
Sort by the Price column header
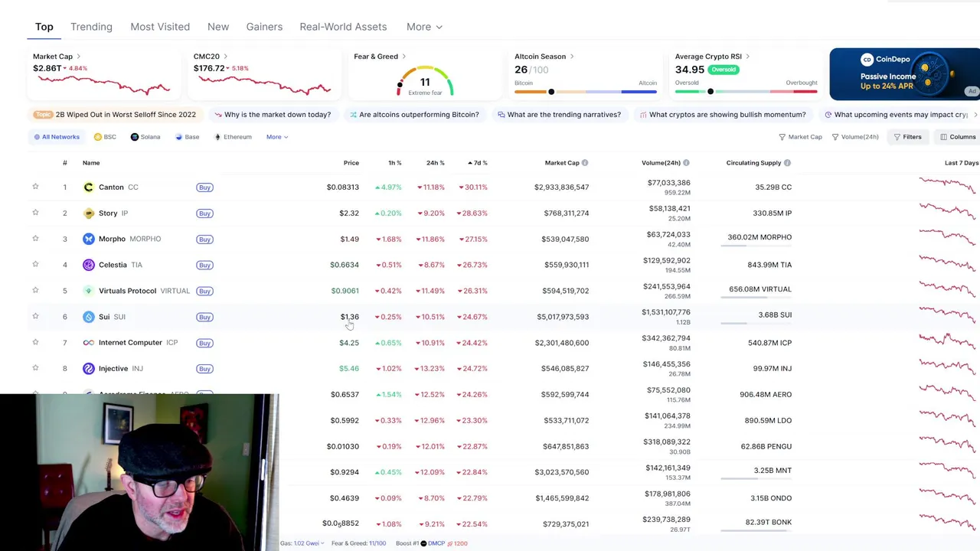tap(351, 163)
